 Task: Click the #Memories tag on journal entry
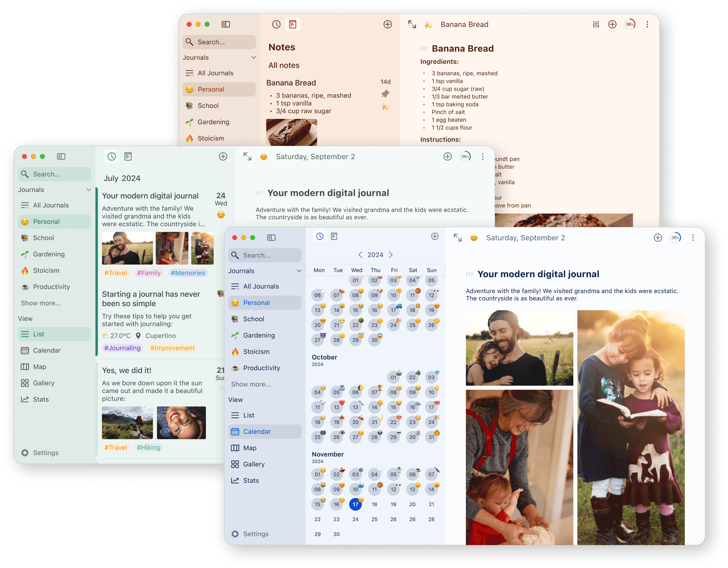click(x=188, y=273)
